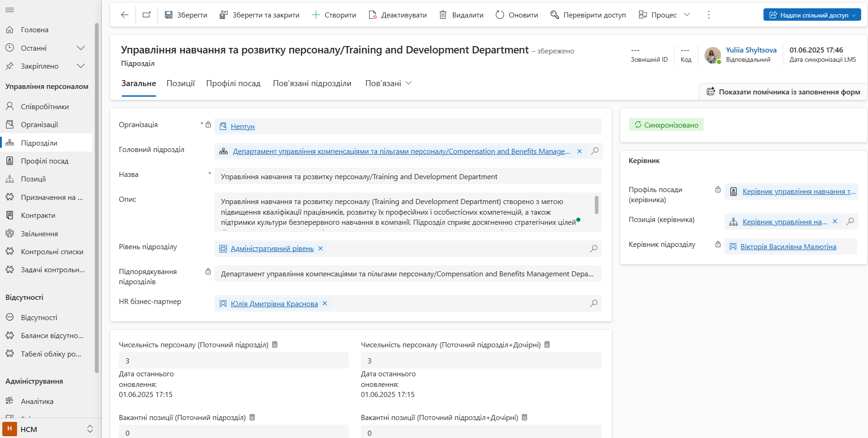Click the hamburger menu icon
This screenshot has height=438, width=868.
coord(10,10)
